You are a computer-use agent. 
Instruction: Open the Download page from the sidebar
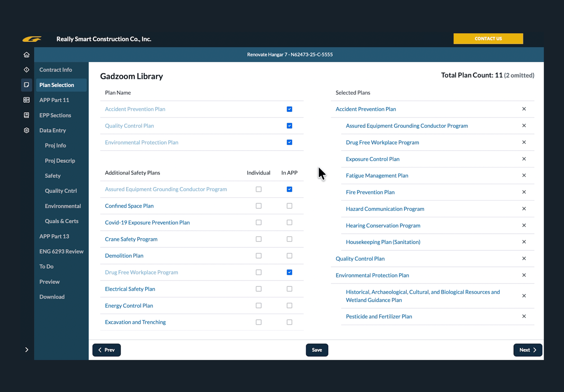pyautogui.click(x=52, y=297)
